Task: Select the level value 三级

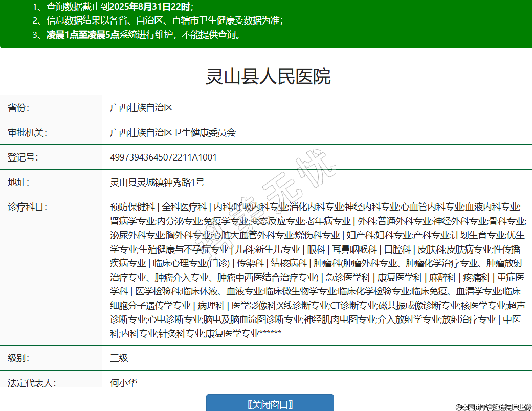Action: [119, 358]
